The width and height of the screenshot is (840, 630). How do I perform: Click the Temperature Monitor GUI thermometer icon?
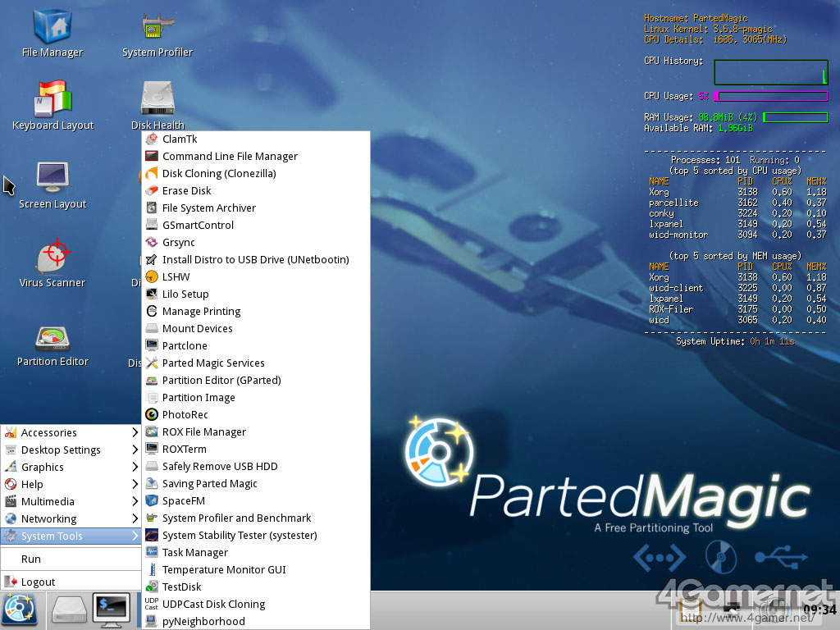[152, 569]
